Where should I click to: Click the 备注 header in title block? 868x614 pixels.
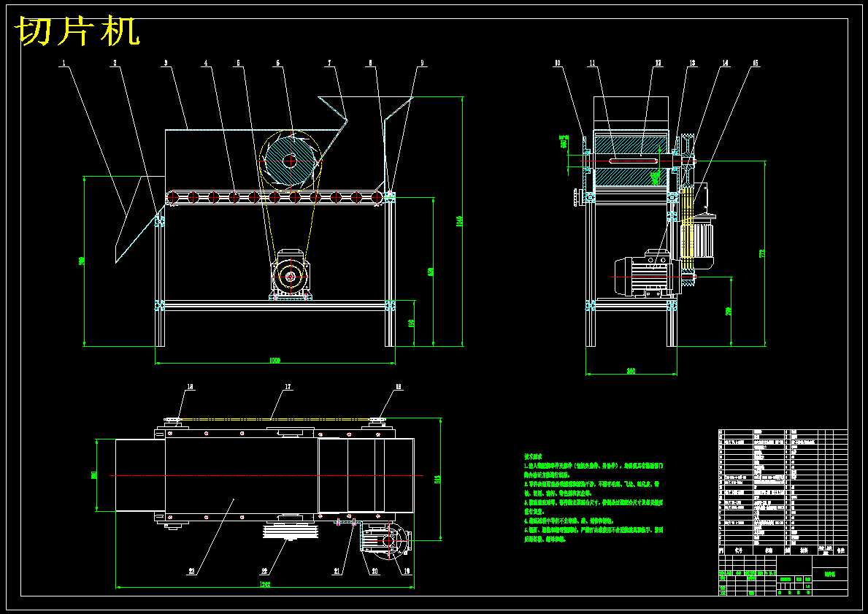[840, 551]
